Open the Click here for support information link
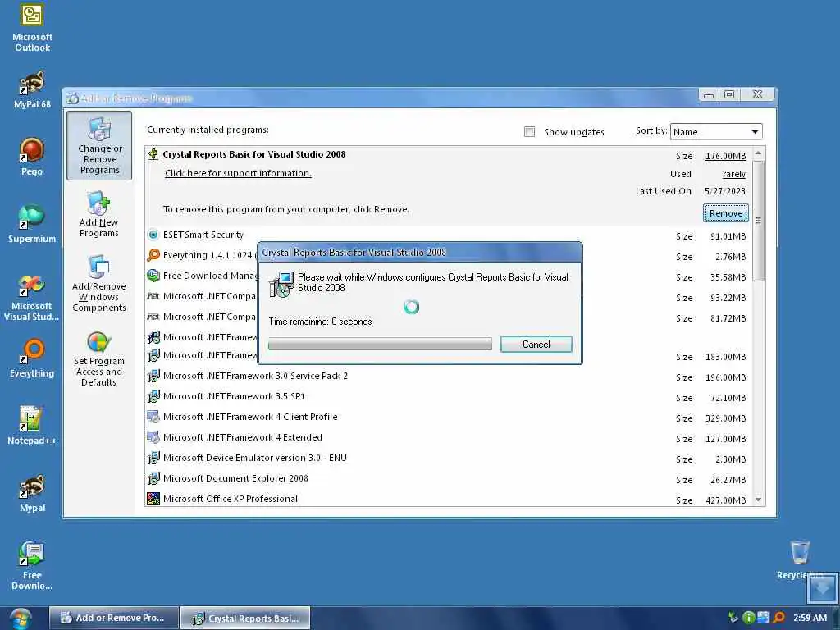Image resolution: width=840 pixels, height=630 pixels. pyautogui.click(x=238, y=173)
